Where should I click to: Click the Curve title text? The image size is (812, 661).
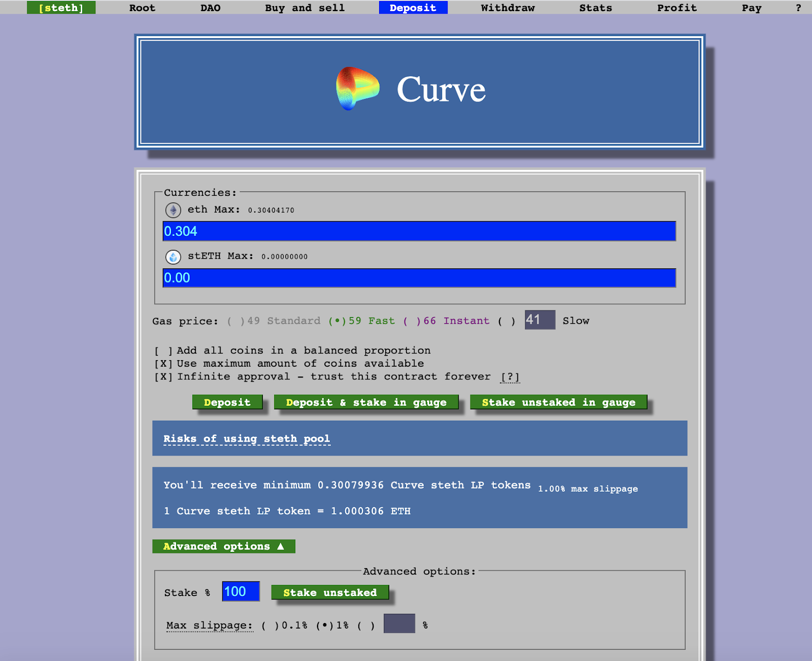(441, 90)
